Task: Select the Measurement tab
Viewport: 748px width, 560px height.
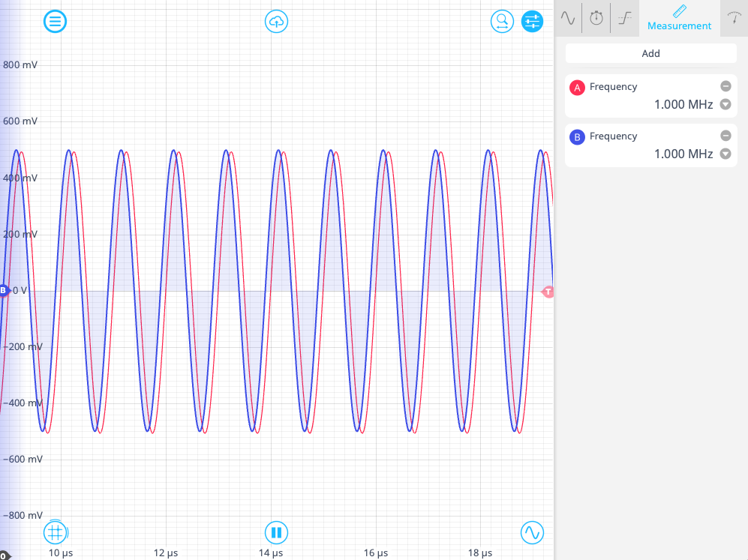Action: point(679,18)
